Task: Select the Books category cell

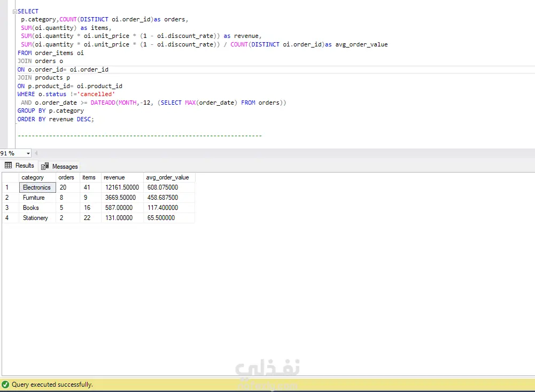Action: [37, 208]
